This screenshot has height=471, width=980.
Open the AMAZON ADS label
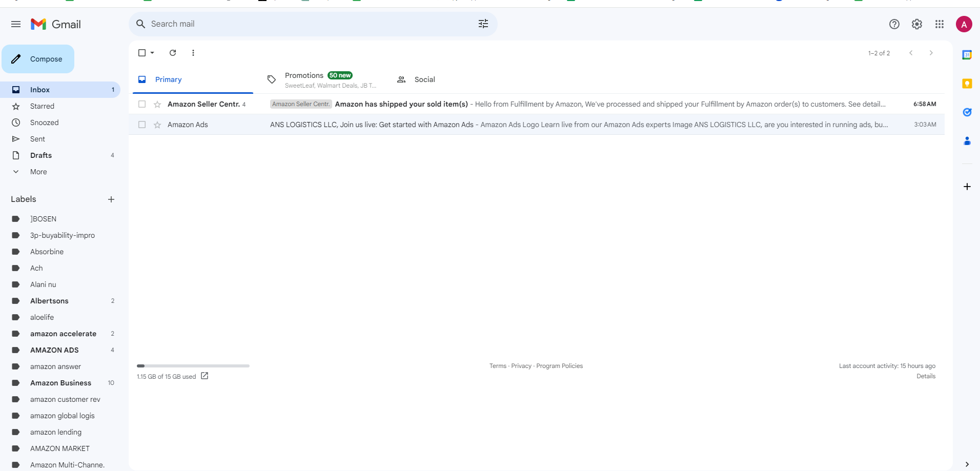point(60,350)
